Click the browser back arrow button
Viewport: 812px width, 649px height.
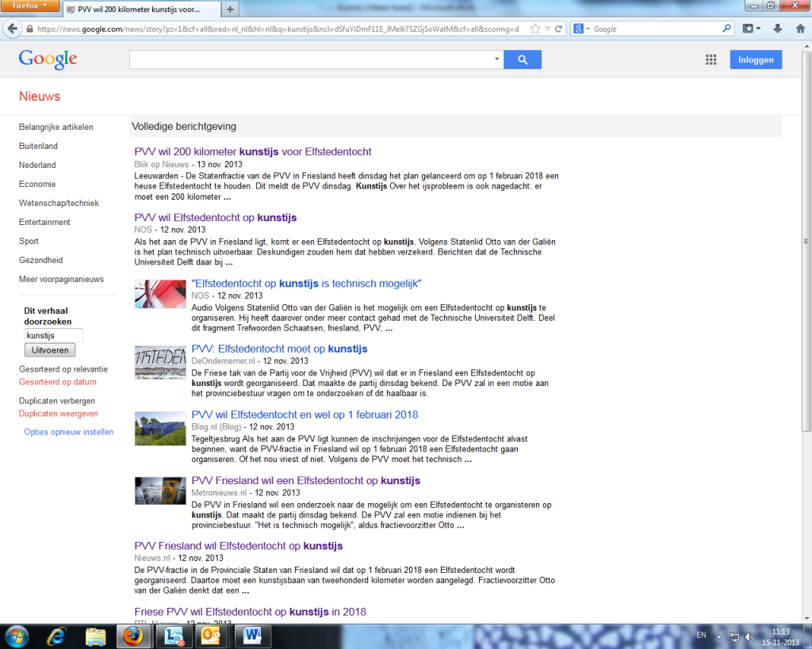(x=13, y=29)
